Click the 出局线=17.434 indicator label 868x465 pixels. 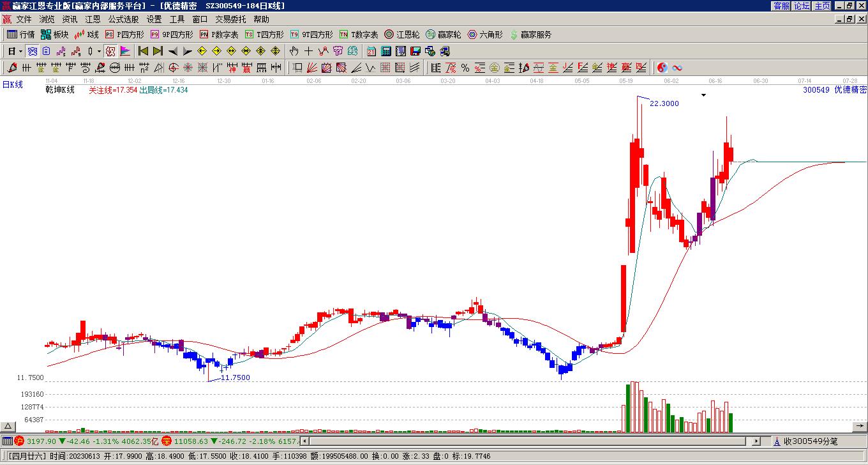164,90
